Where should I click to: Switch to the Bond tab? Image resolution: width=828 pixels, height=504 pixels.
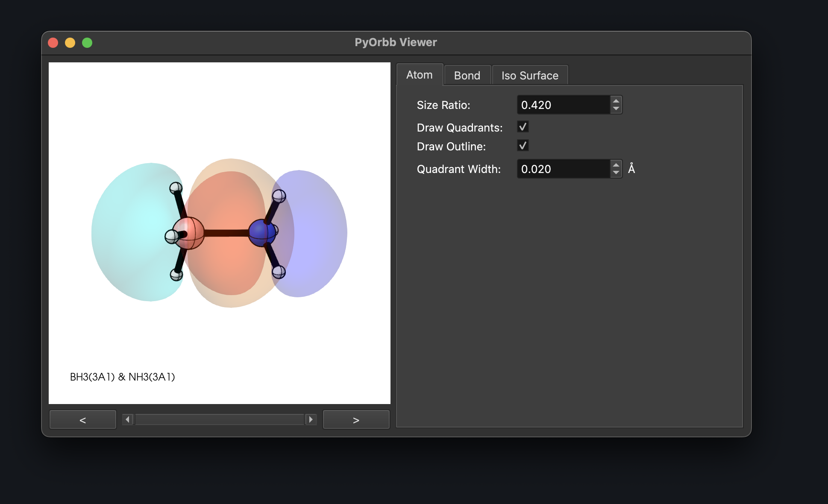click(467, 76)
